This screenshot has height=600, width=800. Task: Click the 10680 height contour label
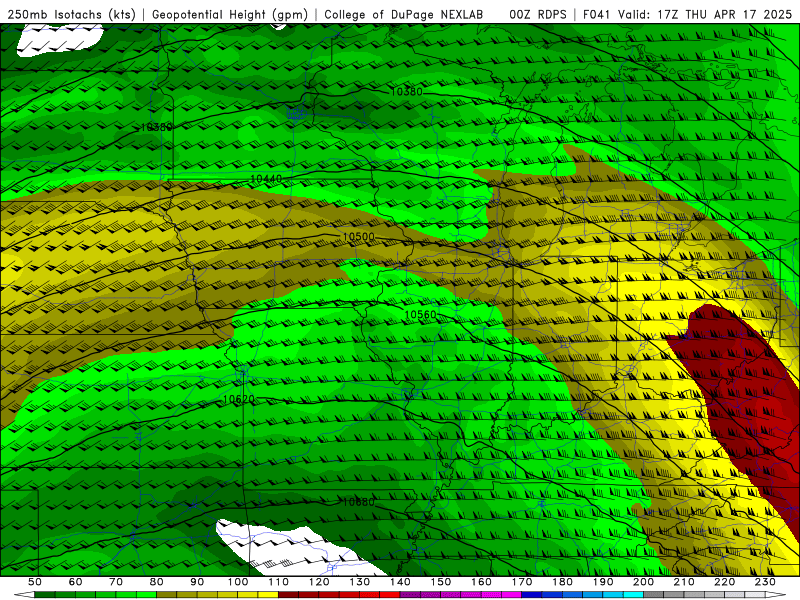359,502
